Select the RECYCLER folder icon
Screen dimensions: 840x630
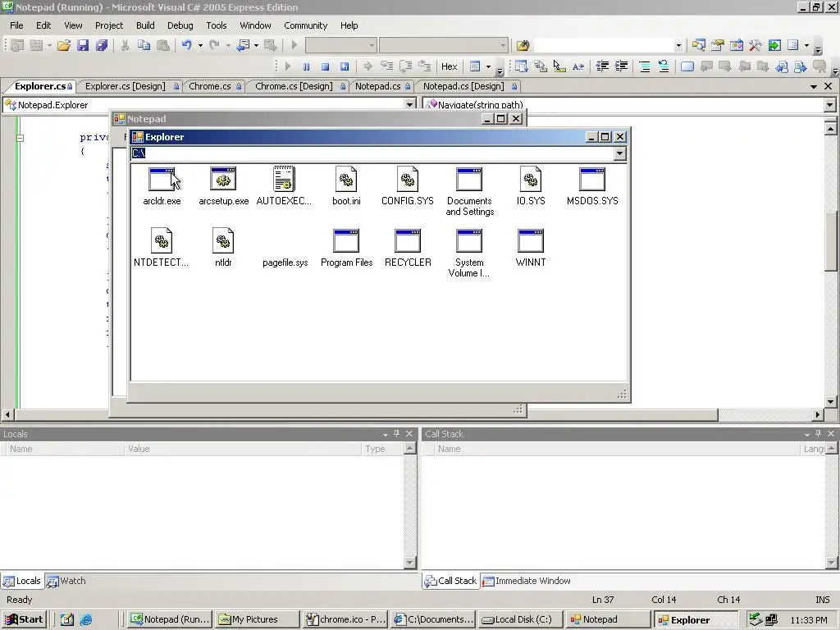[408, 241]
